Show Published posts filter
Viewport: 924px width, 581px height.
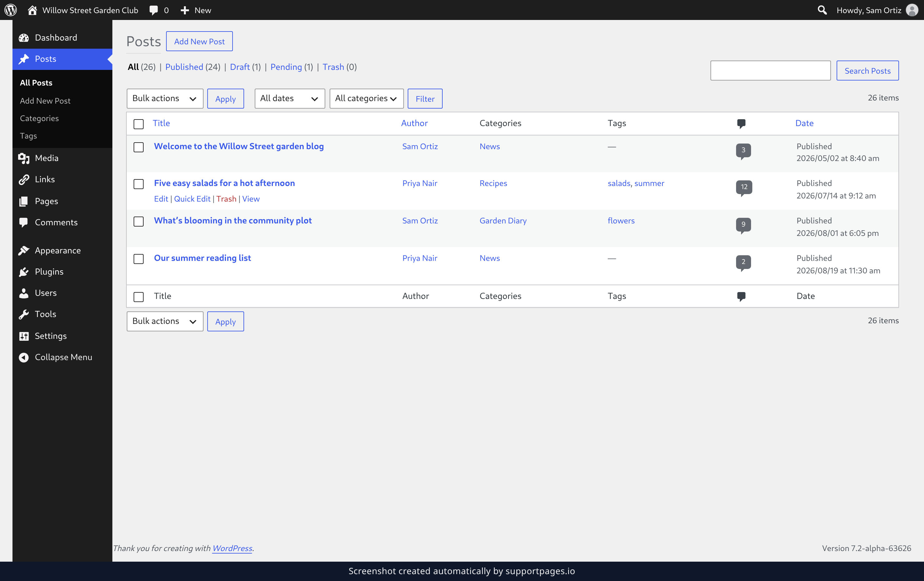coord(184,67)
